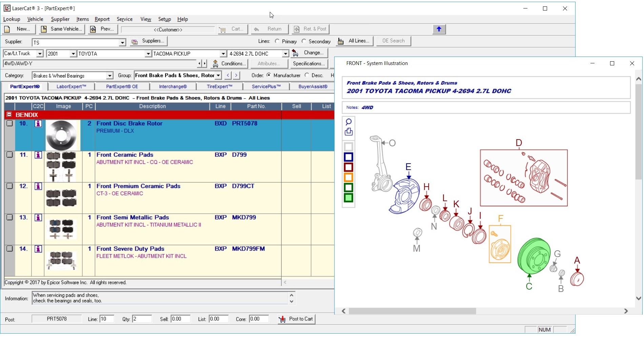Open the TOYOTA make dropdown
Viewport: 644px width, 337px height.
pyautogui.click(x=148, y=54)
